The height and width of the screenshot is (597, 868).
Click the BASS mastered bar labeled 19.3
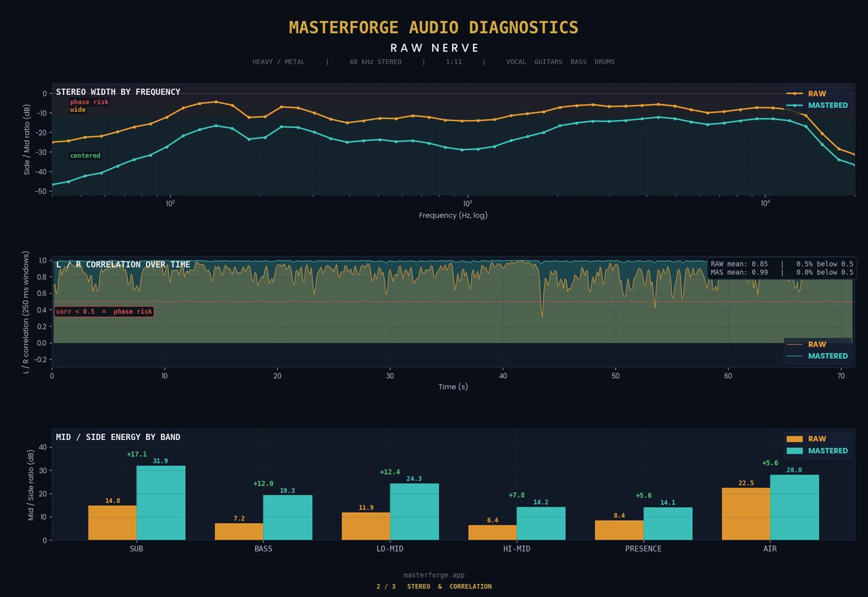(287, 517)
